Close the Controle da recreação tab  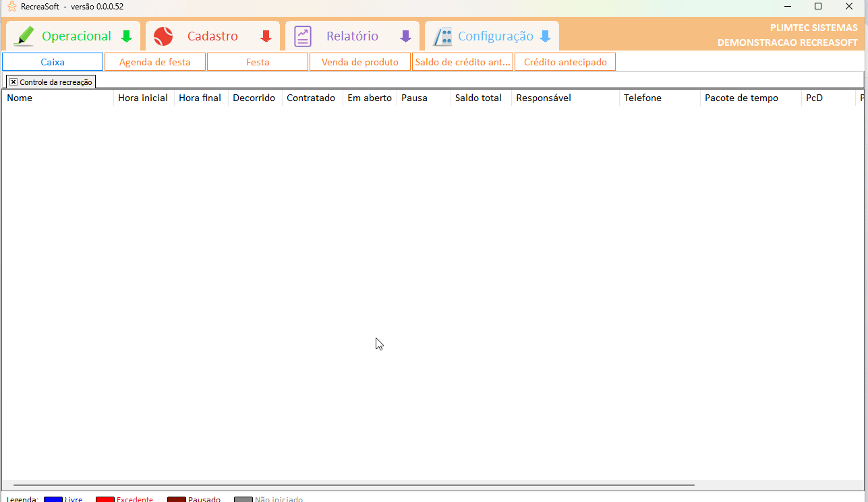click(x=13, y=82)
